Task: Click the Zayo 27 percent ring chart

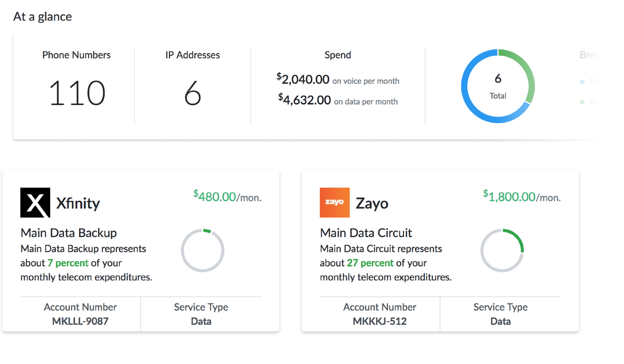Action: click(x=502, y=251)
